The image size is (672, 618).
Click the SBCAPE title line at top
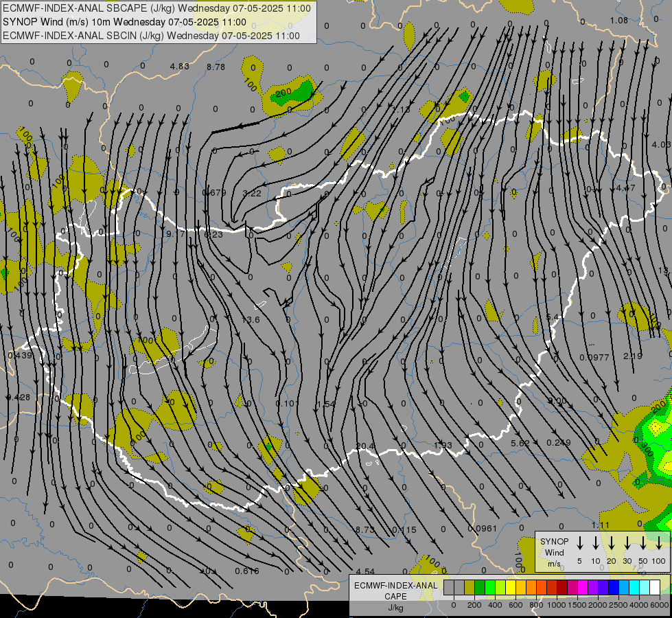(157, 8)
